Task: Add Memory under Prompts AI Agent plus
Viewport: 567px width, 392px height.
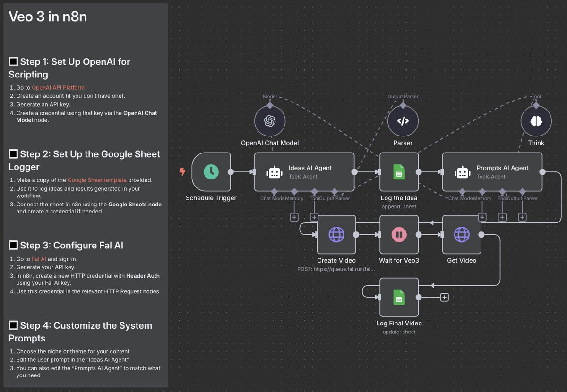Action: point(482,217)
